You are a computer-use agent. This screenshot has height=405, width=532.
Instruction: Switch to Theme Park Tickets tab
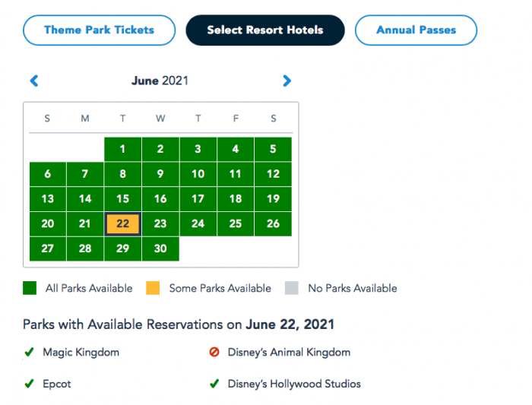[x=99, y=30]
